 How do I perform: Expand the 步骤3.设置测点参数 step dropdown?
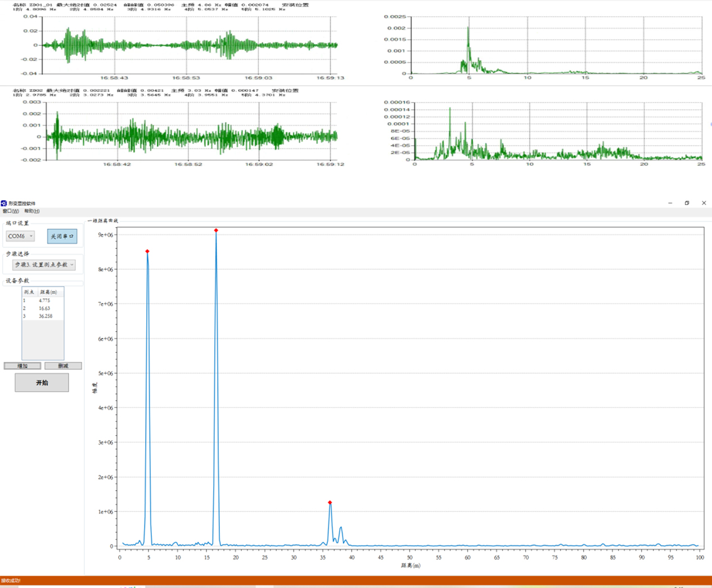(44, 265)
